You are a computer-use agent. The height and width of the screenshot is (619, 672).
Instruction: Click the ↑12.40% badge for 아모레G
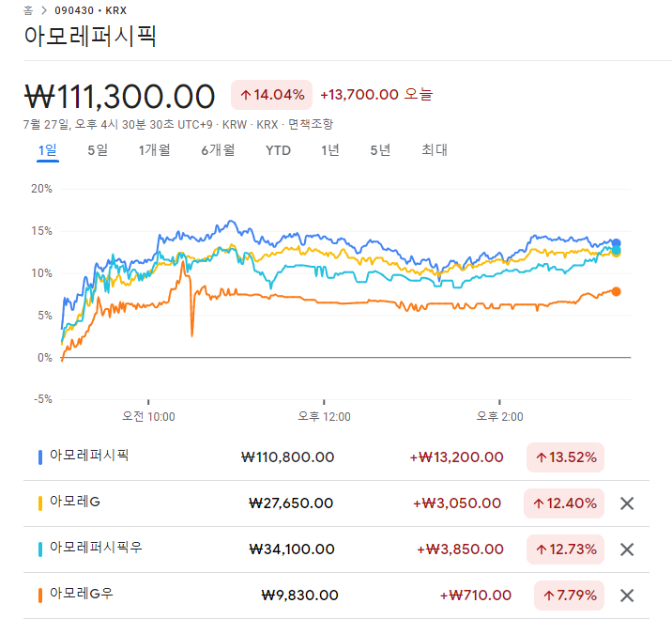564,503
